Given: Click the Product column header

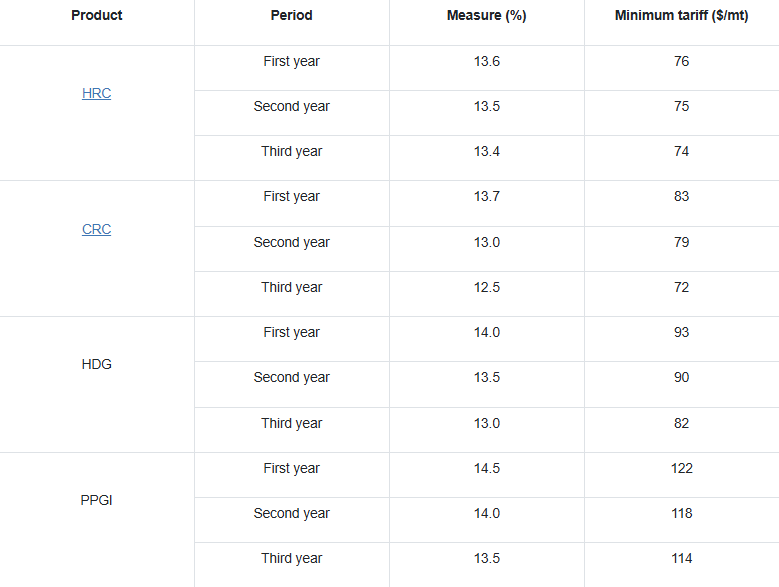Looking at the screenshot, I should [97, 15].
